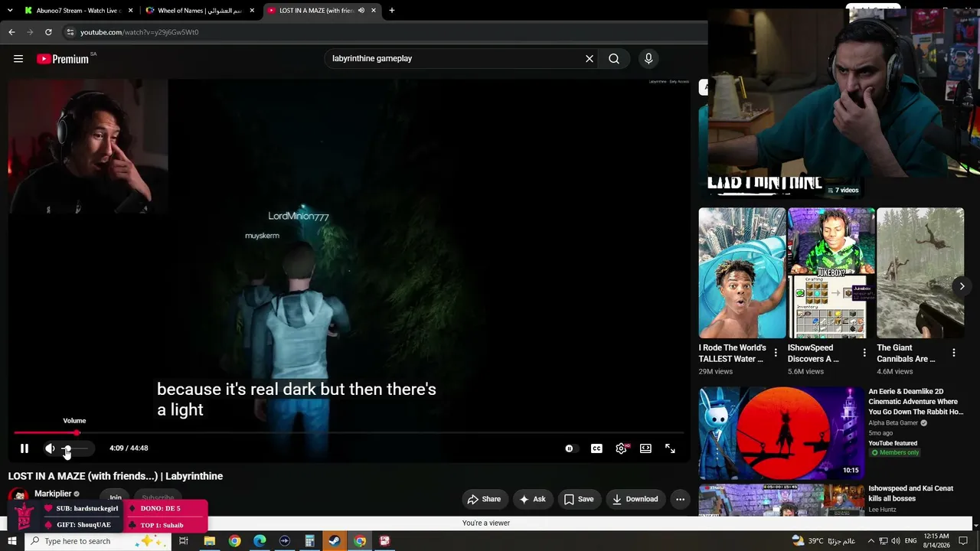Image resolution: width=980 pixels, height=551 pixels.
Task: Click the browser forward arrow
Action: pos(30,32)
